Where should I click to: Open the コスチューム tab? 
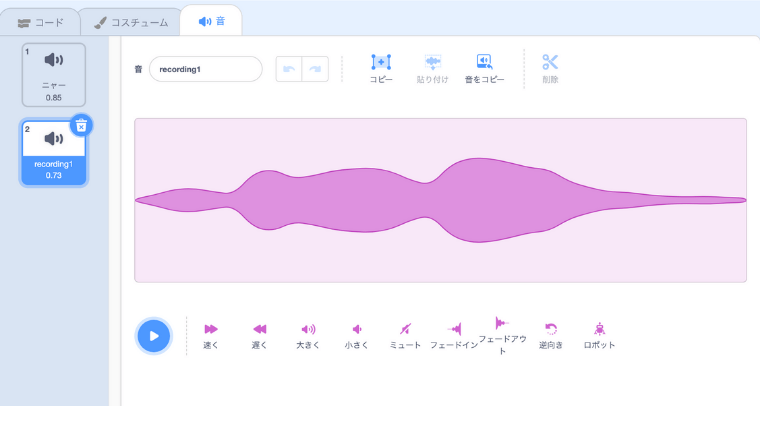pyautogui.click(x=131, y=23)
